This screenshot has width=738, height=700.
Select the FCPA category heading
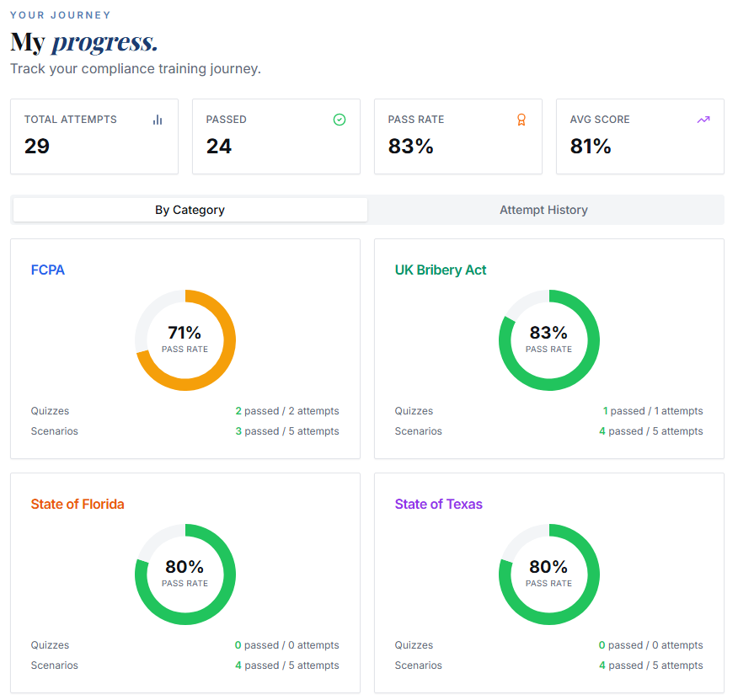[x=47, y=270]
